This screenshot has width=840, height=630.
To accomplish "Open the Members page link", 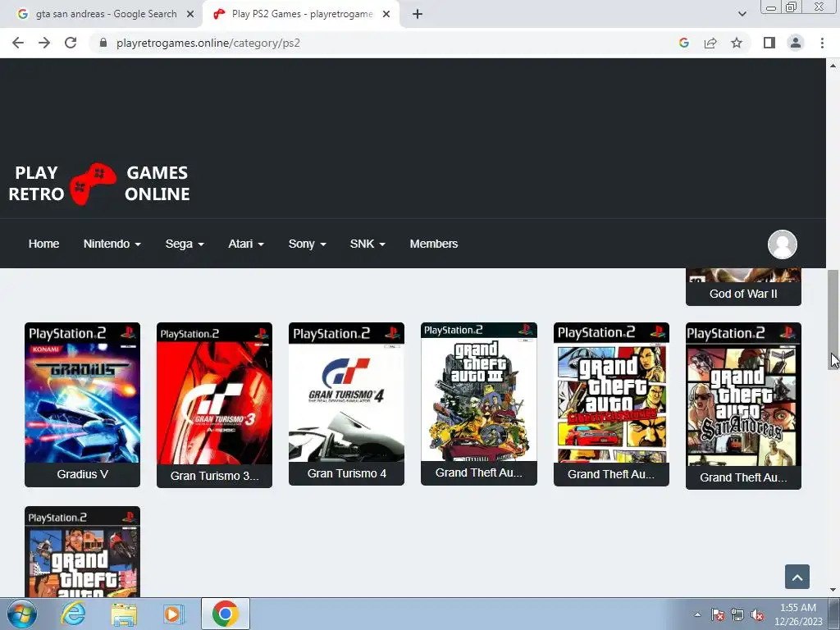I will [x=433, y=244].
